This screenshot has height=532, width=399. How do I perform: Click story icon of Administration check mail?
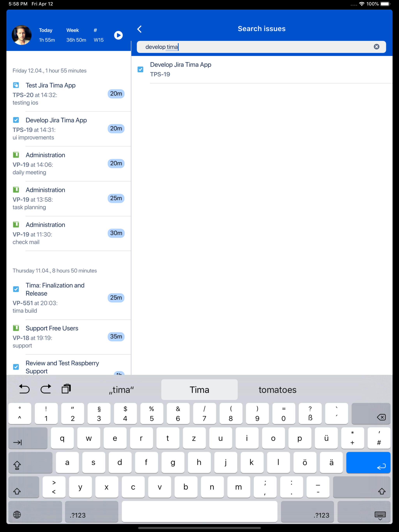(x=16, y=225)
